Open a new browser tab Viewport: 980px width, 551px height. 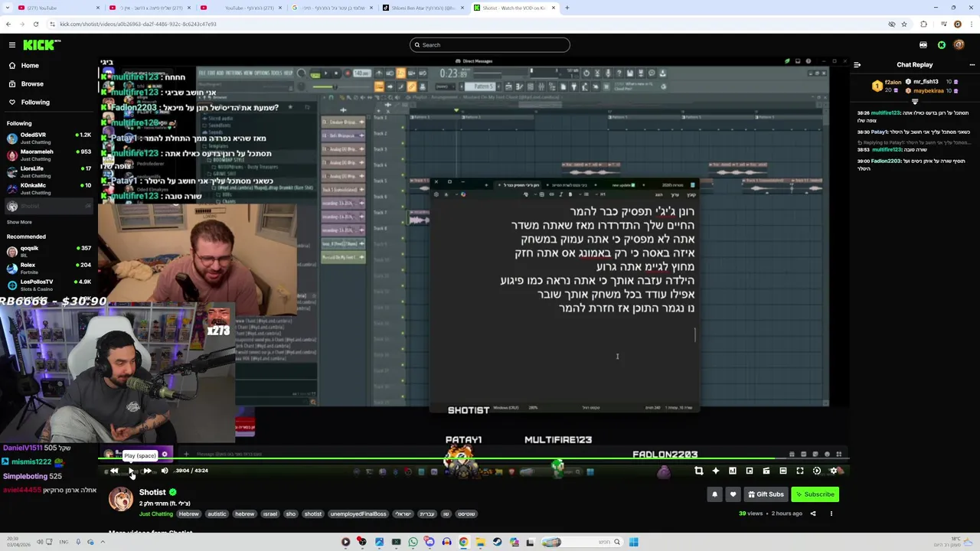[567, 8]
